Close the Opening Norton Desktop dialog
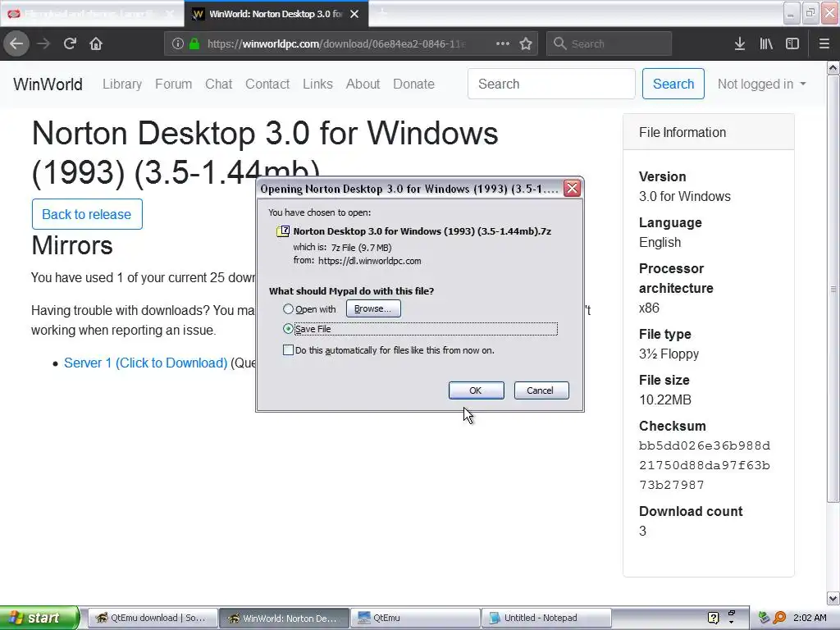 [572, 189]
